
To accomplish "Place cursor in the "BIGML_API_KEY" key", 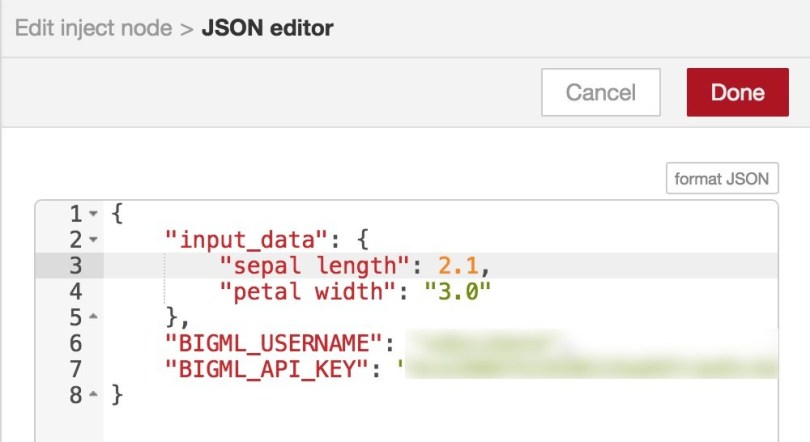I will coord(270,370).
